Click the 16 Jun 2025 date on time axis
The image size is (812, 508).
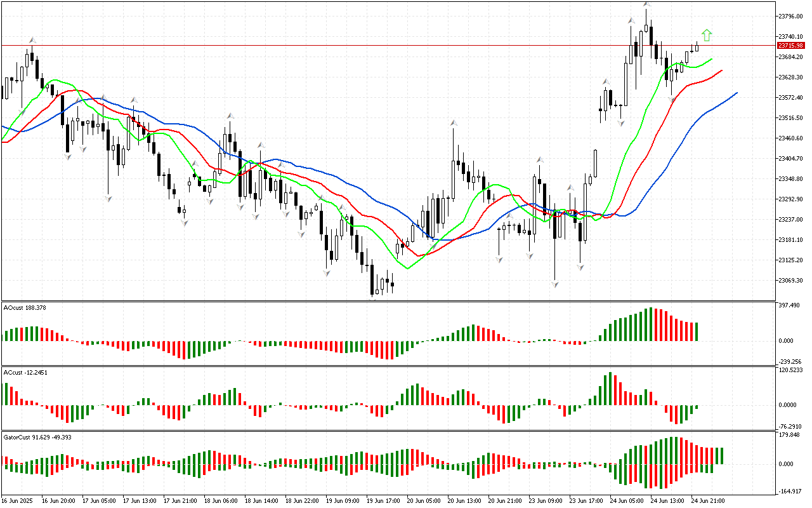point(19,501)
